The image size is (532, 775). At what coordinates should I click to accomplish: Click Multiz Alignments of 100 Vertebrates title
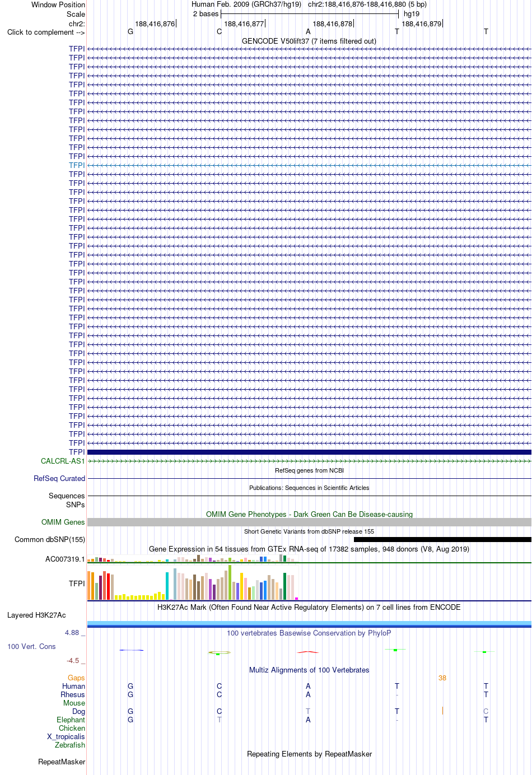pyautogui.click(x=309, y=670)
